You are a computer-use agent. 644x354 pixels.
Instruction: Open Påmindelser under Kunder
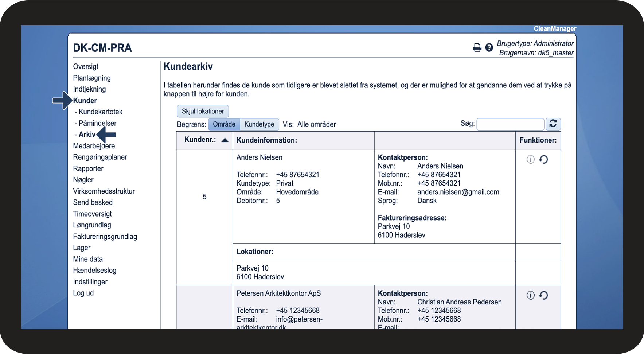pyautogui.click(x=98, y=123)
